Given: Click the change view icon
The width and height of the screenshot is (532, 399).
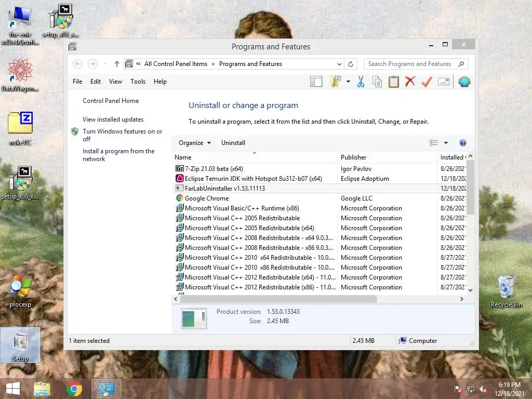Looking at the screenshot, I should click(x=433, y=143).
